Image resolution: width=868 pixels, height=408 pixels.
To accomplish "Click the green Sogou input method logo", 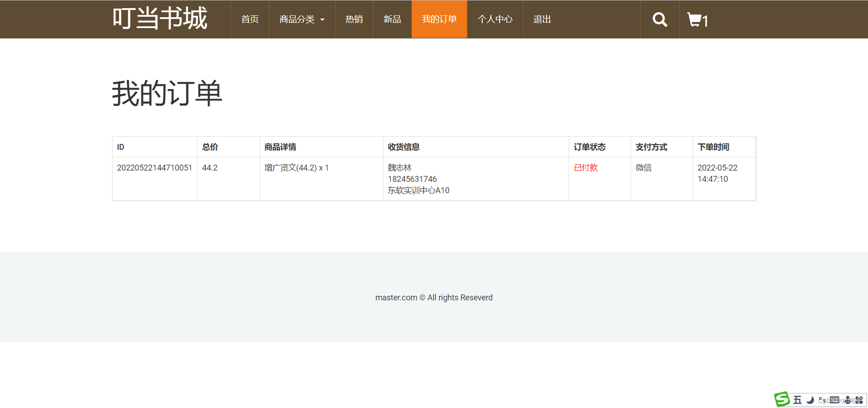I will click(x=782, y=399).
